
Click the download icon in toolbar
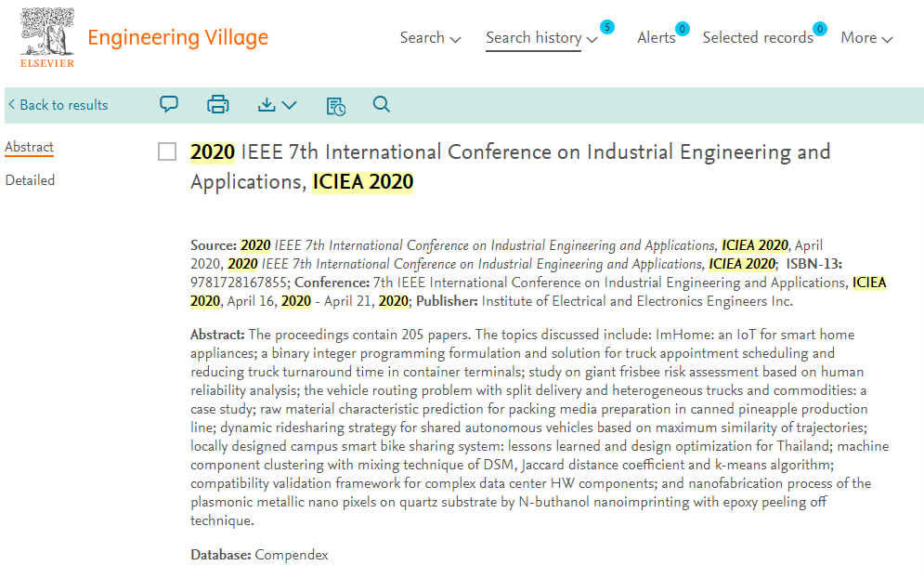tap(267, 105)
